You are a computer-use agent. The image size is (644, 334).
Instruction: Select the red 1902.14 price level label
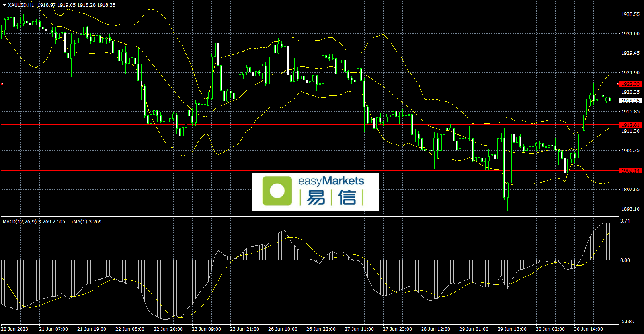click(630, 171)
